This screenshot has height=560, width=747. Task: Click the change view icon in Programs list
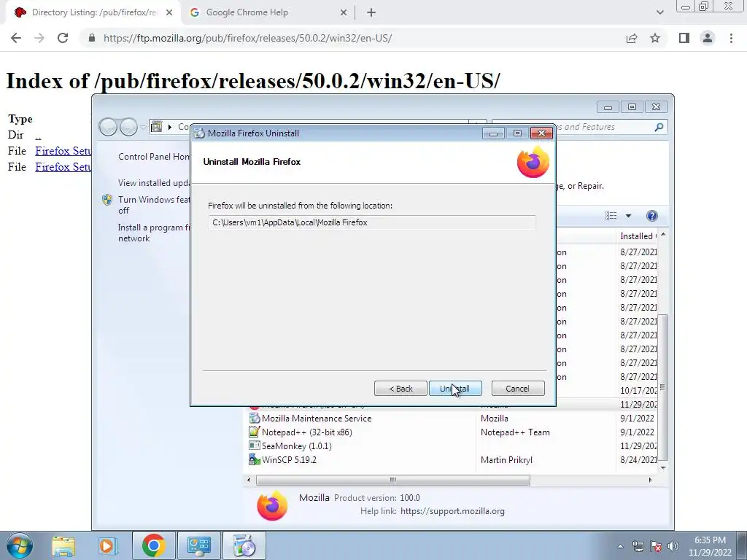pos(611,216)
